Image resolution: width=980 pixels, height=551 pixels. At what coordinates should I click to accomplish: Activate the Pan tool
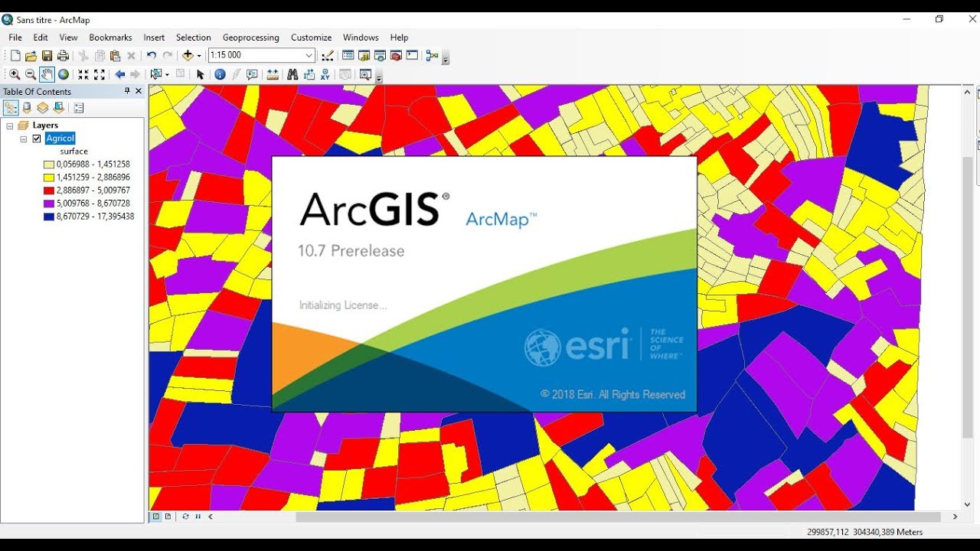point(47,74)
